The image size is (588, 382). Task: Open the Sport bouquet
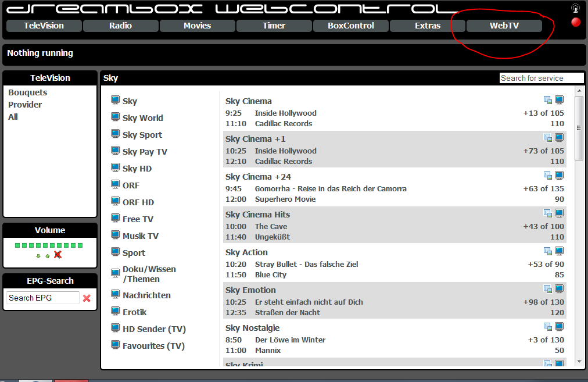(134, 253)
